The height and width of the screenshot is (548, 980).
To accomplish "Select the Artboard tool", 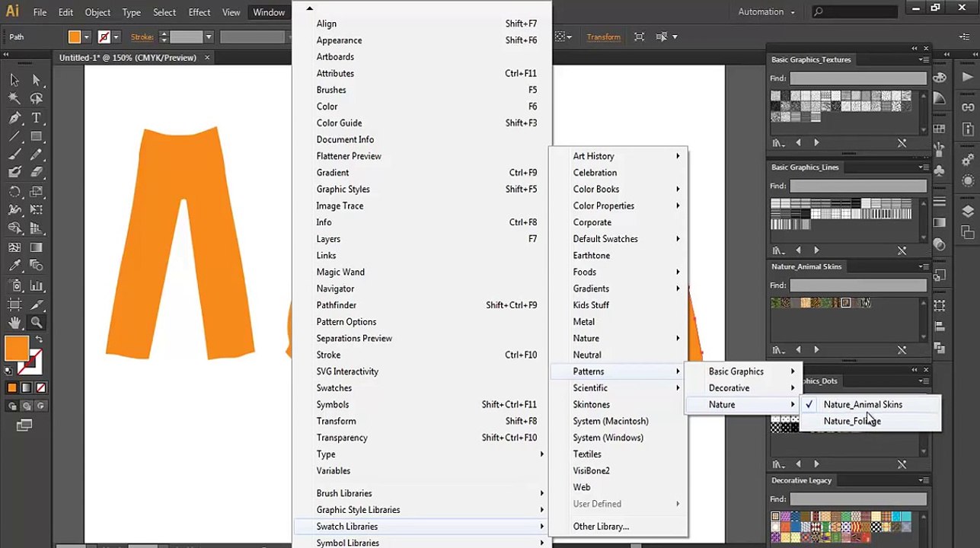I will point(14,304).
